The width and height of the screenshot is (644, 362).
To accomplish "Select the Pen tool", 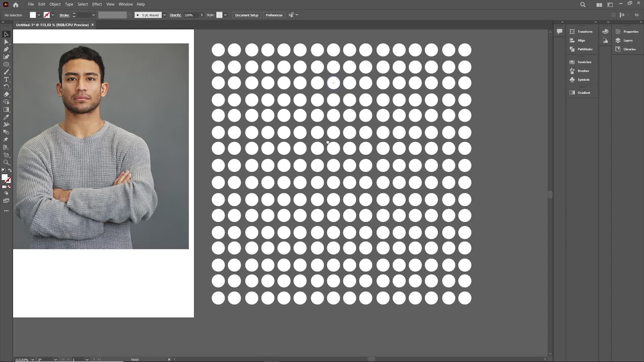I will tap(6, 49).
